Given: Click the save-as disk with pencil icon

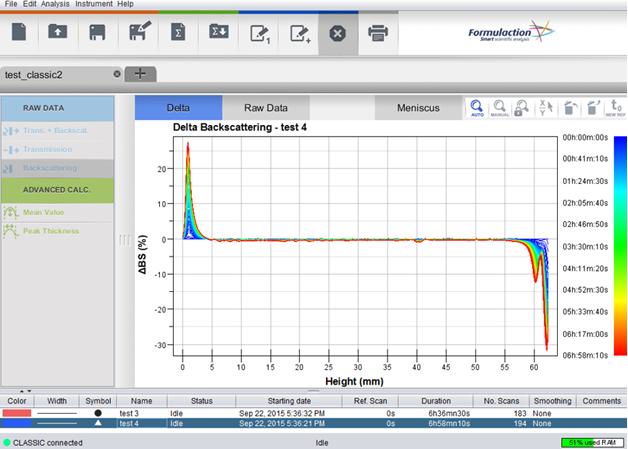Looking at the screenshot, I should point(140,31).
